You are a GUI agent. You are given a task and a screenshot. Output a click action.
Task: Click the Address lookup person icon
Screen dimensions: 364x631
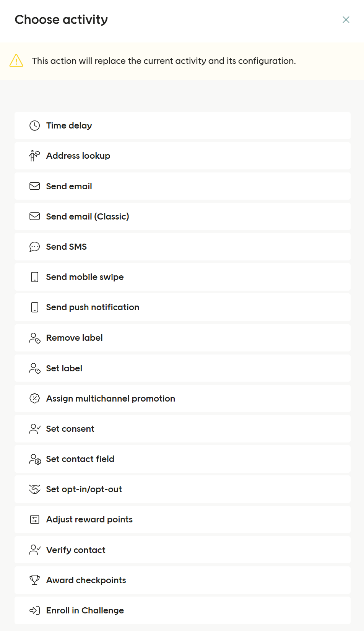click(x=34, y=156)
